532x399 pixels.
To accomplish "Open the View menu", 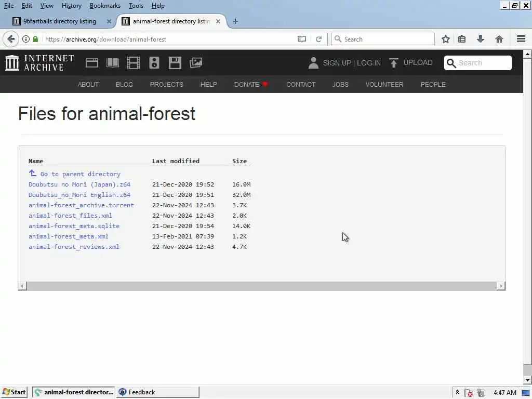I will (47, 6).
